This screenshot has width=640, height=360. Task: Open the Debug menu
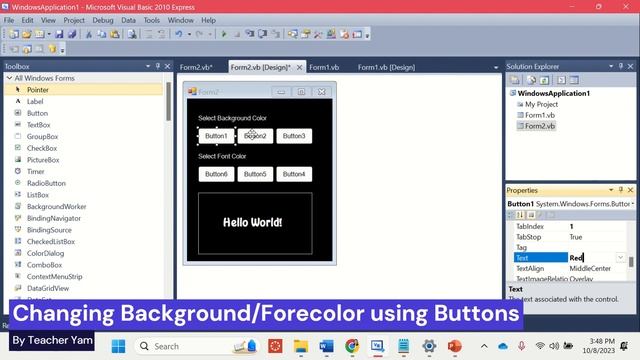(x=103, y=20)
